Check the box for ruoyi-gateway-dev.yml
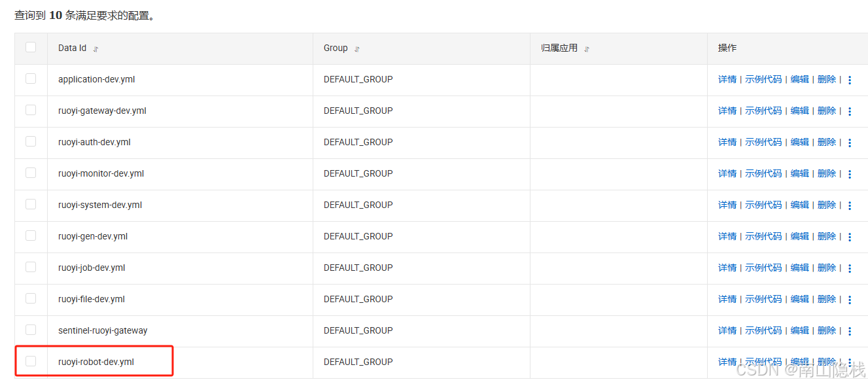 point(31,110)
